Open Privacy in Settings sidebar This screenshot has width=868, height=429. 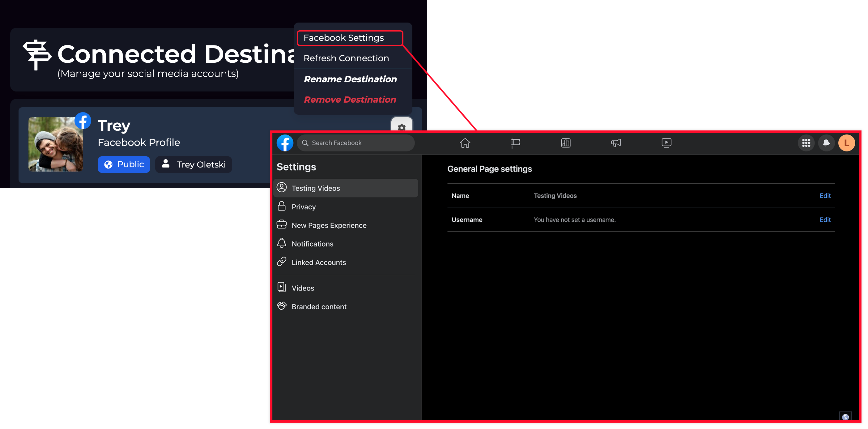pyautogui.click(x=304, y=207)
